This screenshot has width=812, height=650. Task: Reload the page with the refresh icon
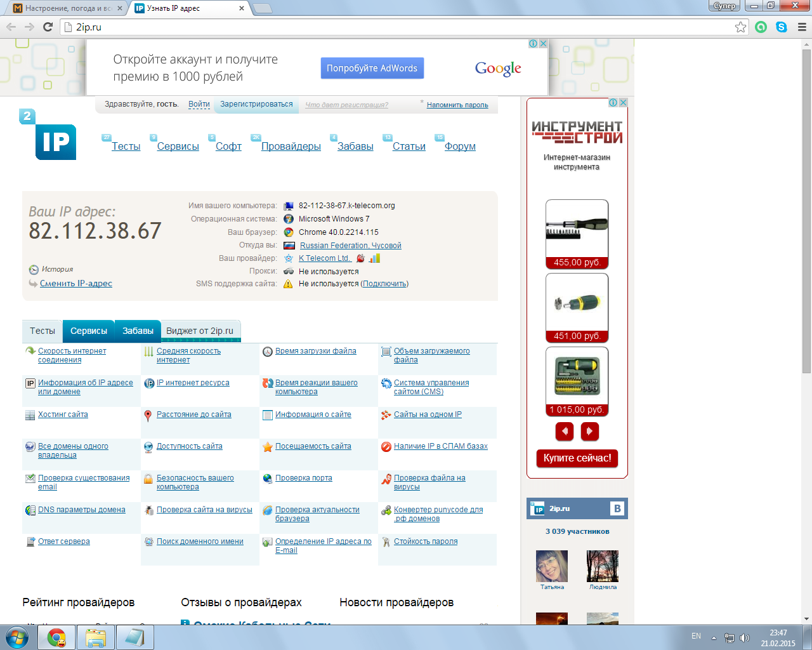[48, 27]
